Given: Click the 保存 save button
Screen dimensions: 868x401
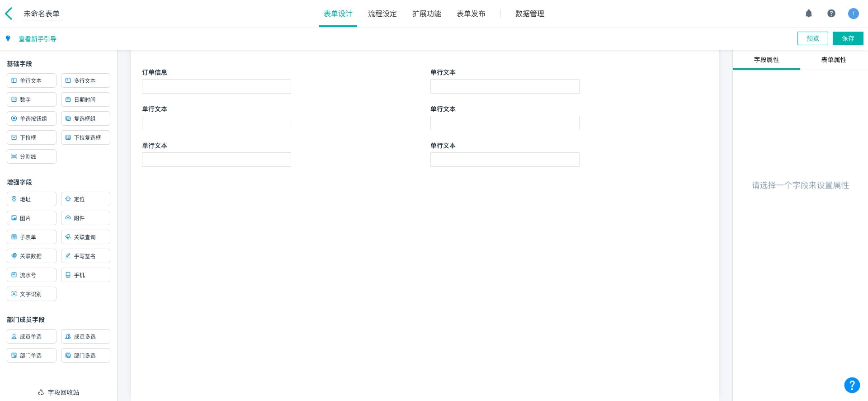Looking at the screenshot, I should point(848,38).
